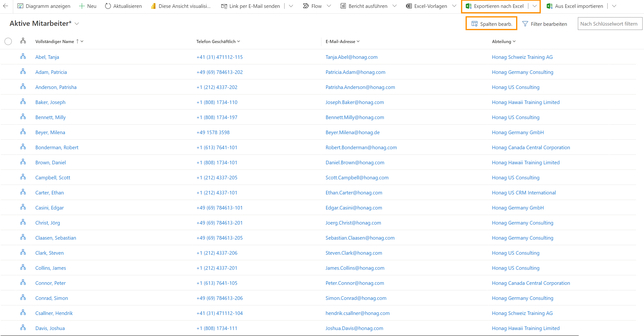644x336 pixels.
Task: Toggle the select all rows circle
Action: (x=8, y=41)
